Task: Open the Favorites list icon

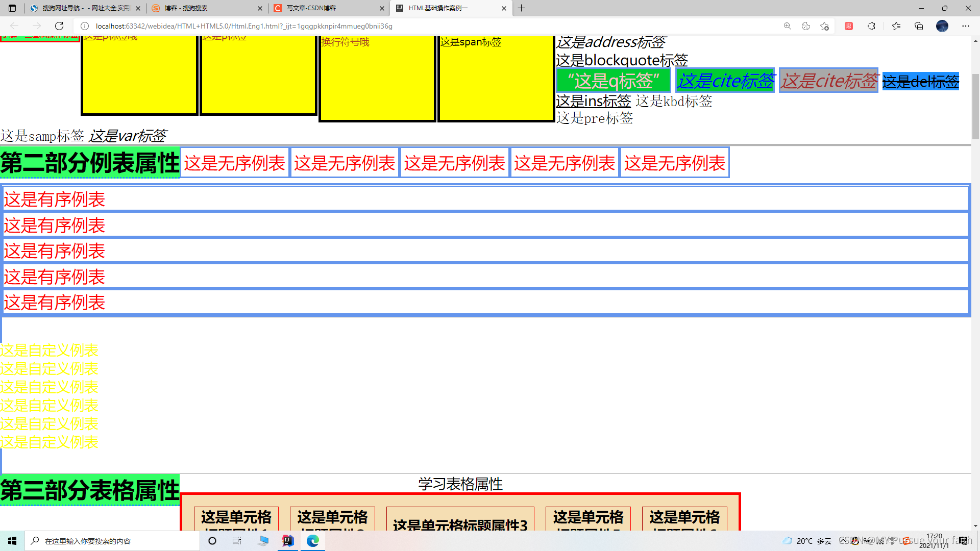Action: pos(896,26)
